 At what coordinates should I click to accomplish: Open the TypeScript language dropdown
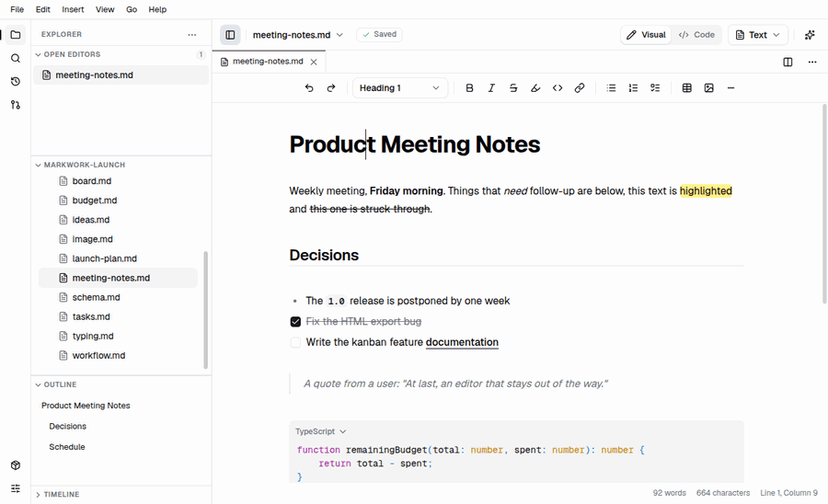pos(320,431)
